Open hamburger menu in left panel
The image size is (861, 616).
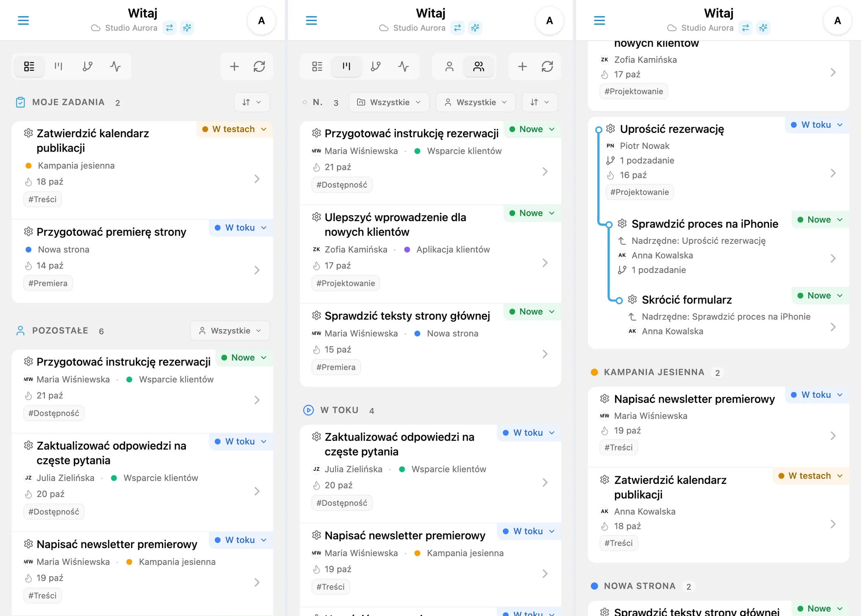point(23,20)
